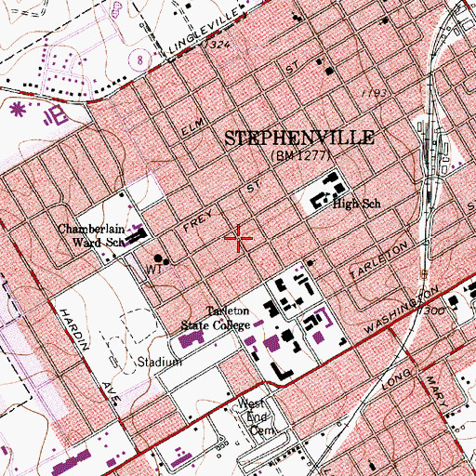Click the TARLETON street label

(378, 260)
